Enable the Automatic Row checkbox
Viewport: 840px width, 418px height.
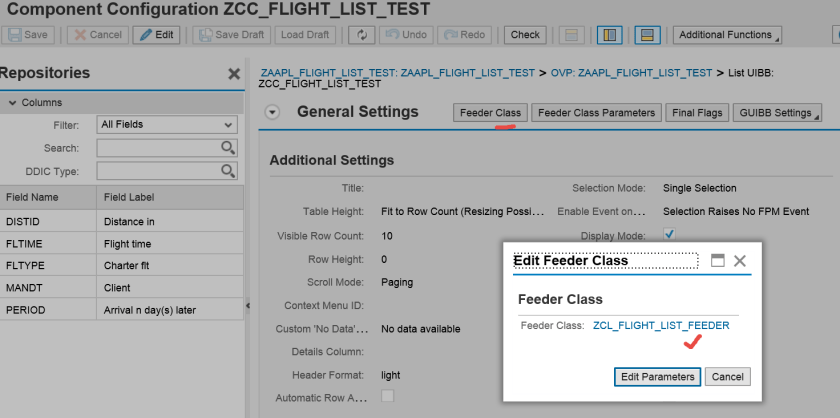pos(388,397)
